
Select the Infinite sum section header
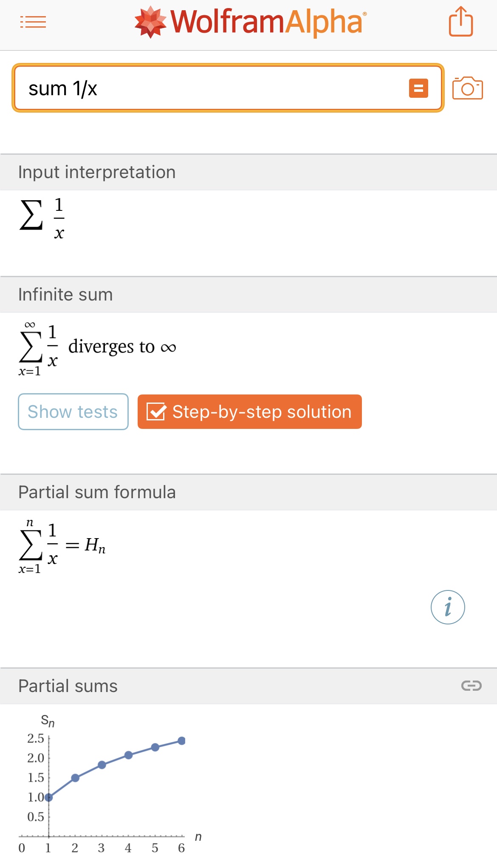[x=65, y=295]
